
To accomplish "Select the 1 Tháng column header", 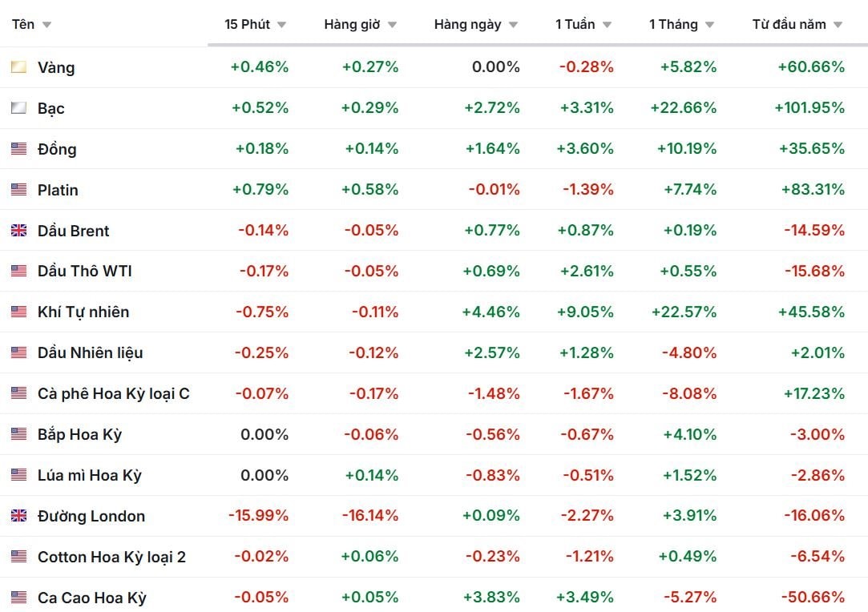I will point(673,24).
